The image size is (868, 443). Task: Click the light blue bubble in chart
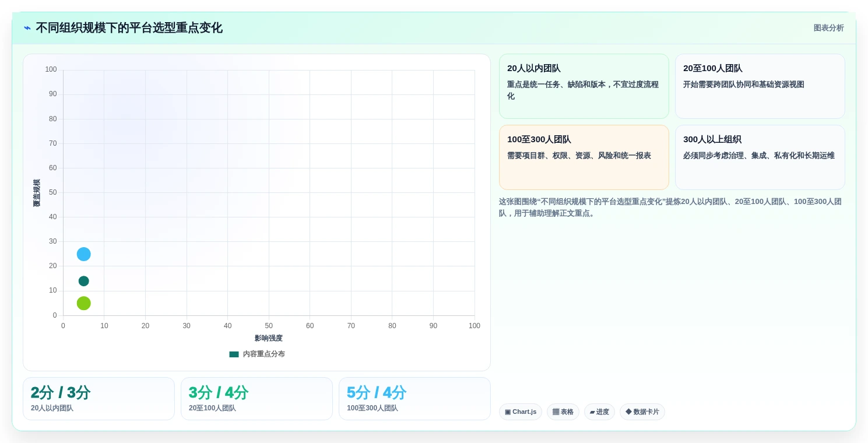84,254
